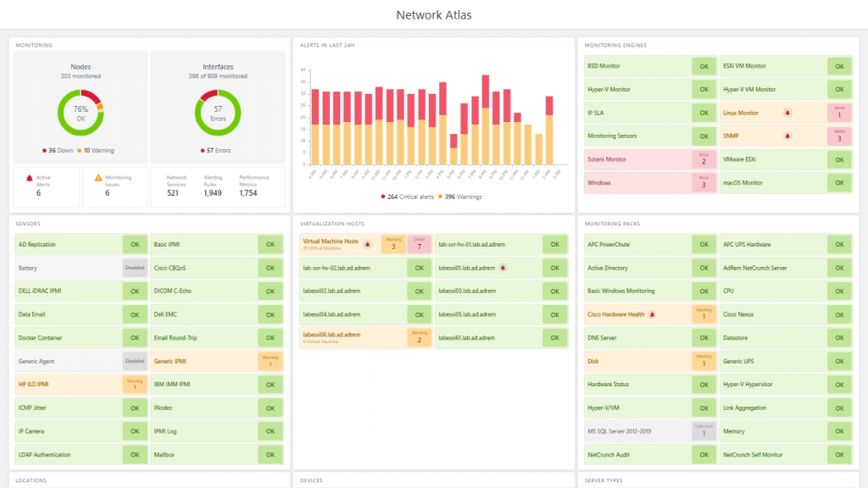This screenshot has height=488, width=868.
Task: Click the red bell Active Alerts icon
Action: [30, 178]
